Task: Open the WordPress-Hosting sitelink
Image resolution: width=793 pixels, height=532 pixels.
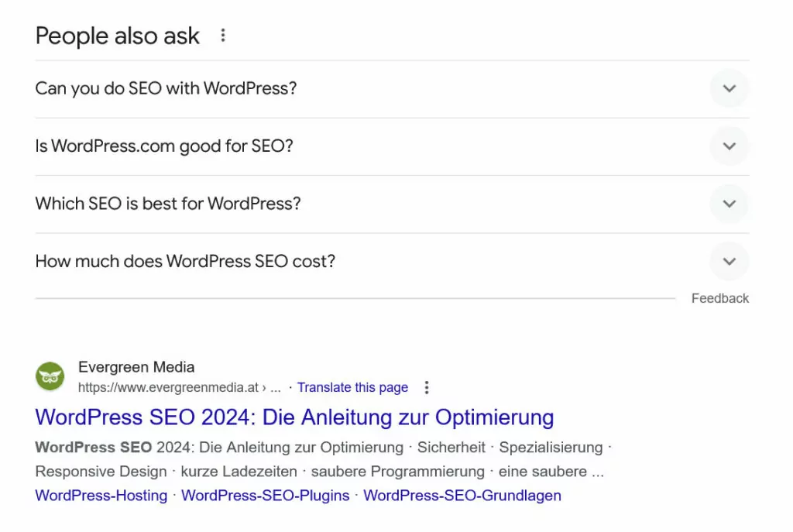Action: point(101,496)
